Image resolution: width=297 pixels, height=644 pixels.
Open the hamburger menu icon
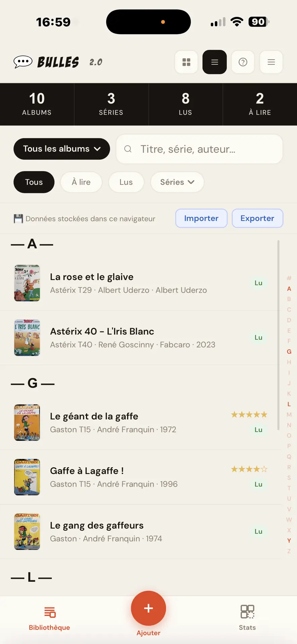pyautogui.click(x=271, y=62)
